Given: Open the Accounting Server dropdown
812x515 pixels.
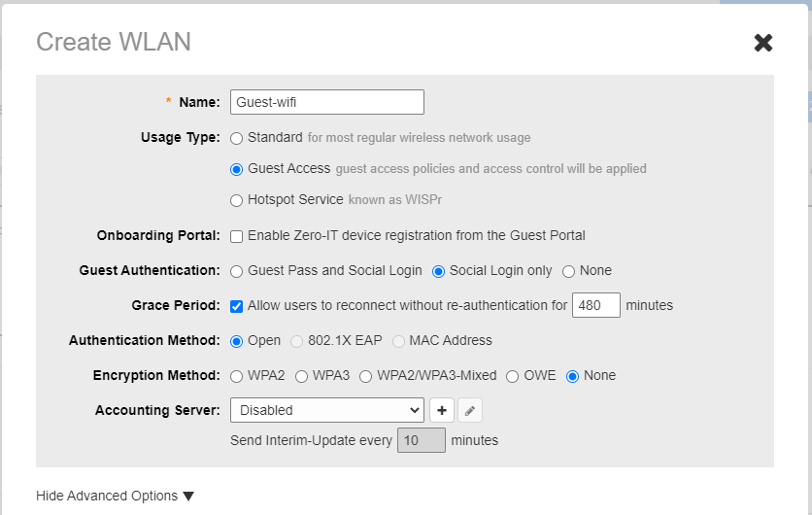Looking at the screenshot, I should tap(326, 410).
